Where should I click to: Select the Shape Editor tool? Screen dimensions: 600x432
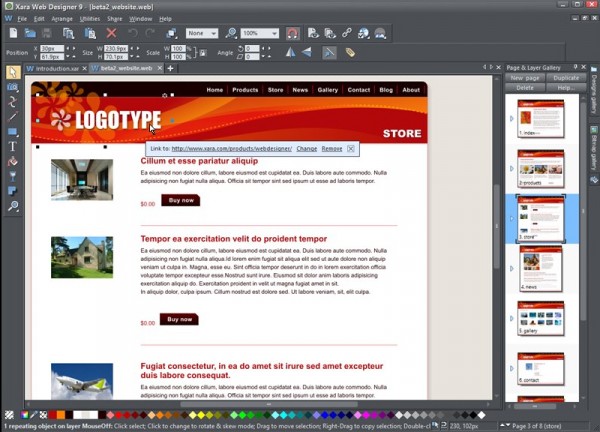(13, 102)
